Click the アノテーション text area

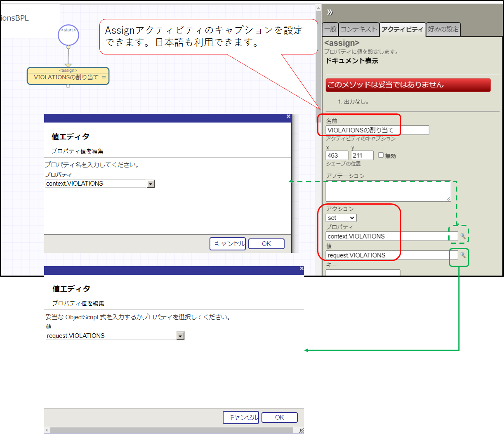click(388, 191)
